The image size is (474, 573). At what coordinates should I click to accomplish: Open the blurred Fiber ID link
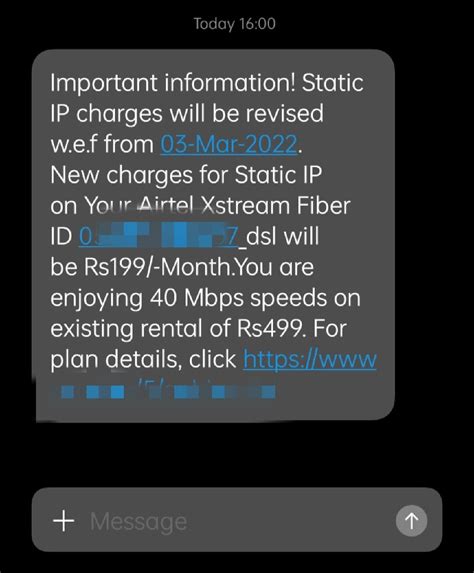click(159, 236)
